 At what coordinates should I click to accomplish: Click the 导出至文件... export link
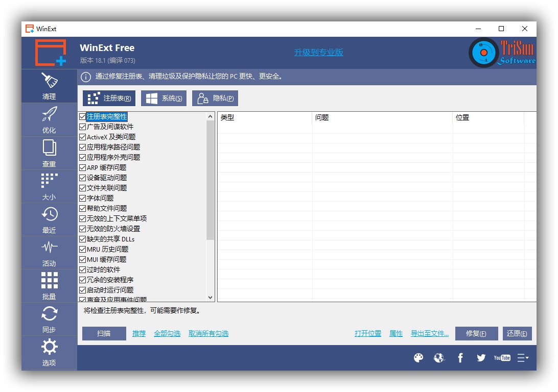(430, 334)
